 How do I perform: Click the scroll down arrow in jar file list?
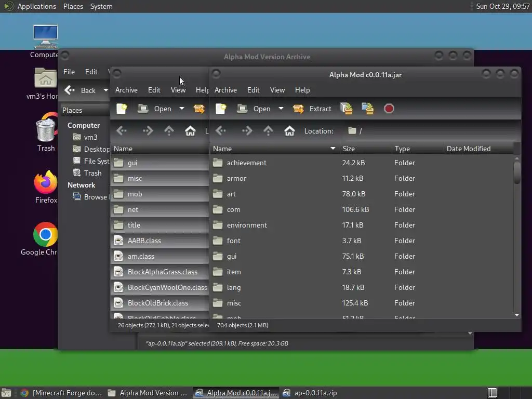point(517,315)
